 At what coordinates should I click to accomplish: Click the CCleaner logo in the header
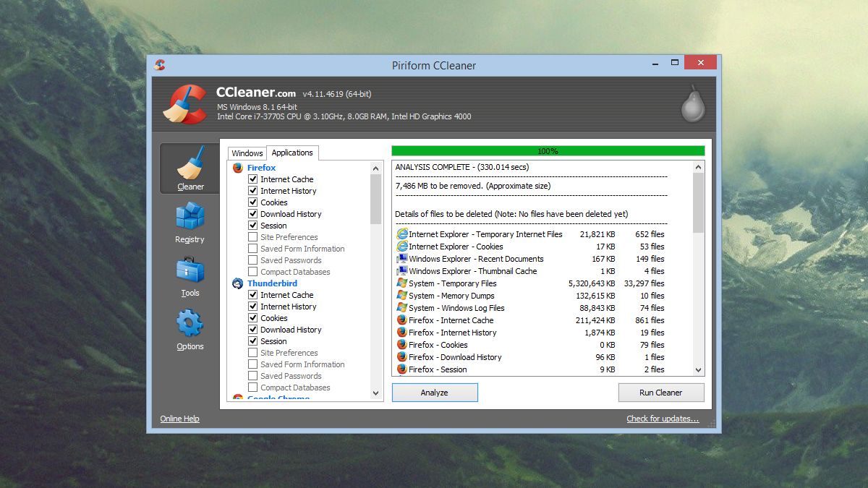[x=185, y=102]
